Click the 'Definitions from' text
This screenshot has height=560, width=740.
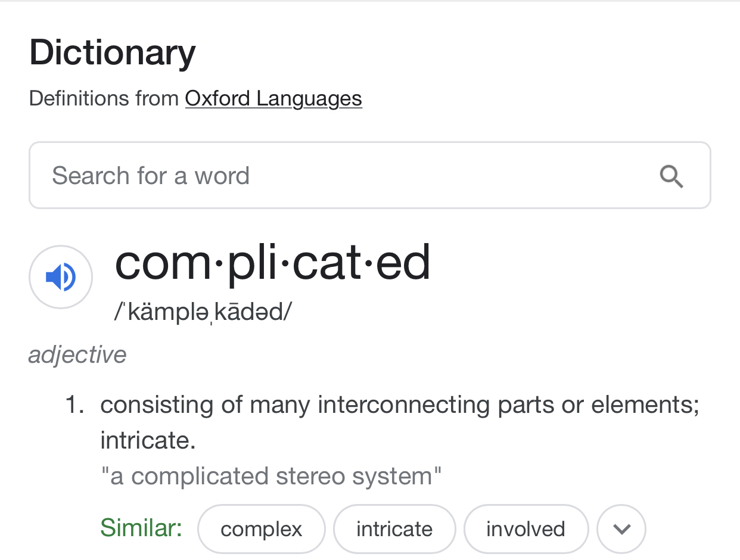pyautogui.click(x=104, y=98)
